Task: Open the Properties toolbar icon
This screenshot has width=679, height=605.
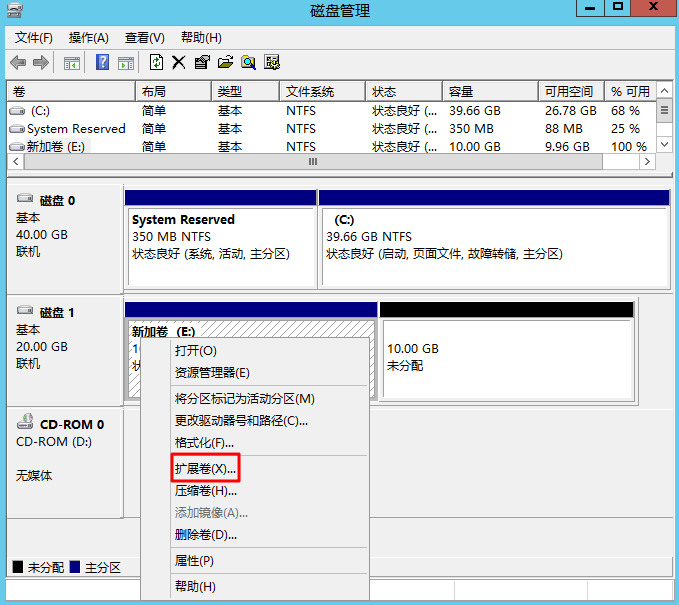Action: (202, 63)
